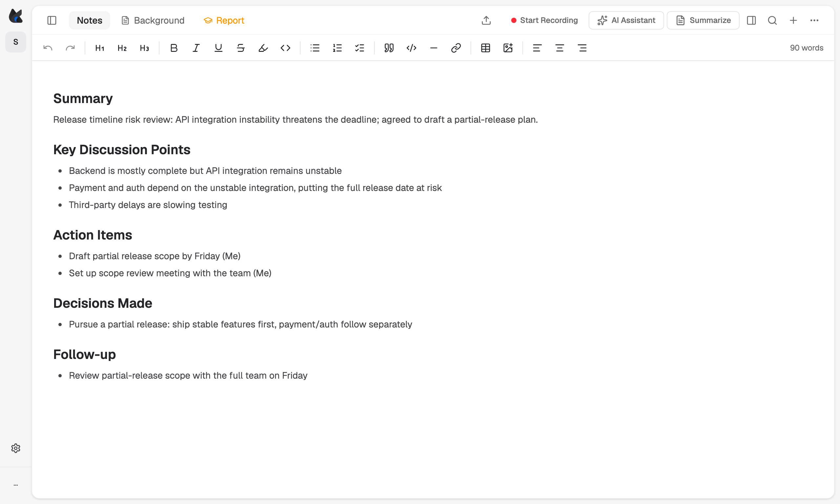Screen dimensions: 840x504
Task: Apply Heading 3 format
Action: coord(144,48)
